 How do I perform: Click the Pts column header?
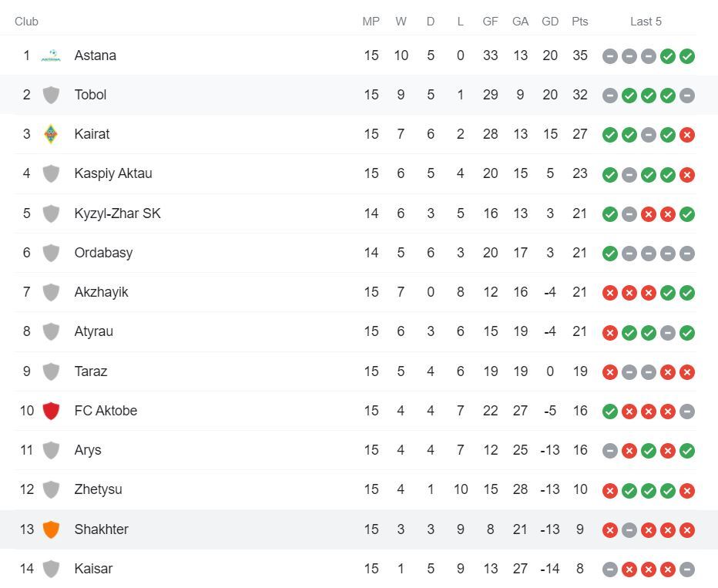(579, 22)
